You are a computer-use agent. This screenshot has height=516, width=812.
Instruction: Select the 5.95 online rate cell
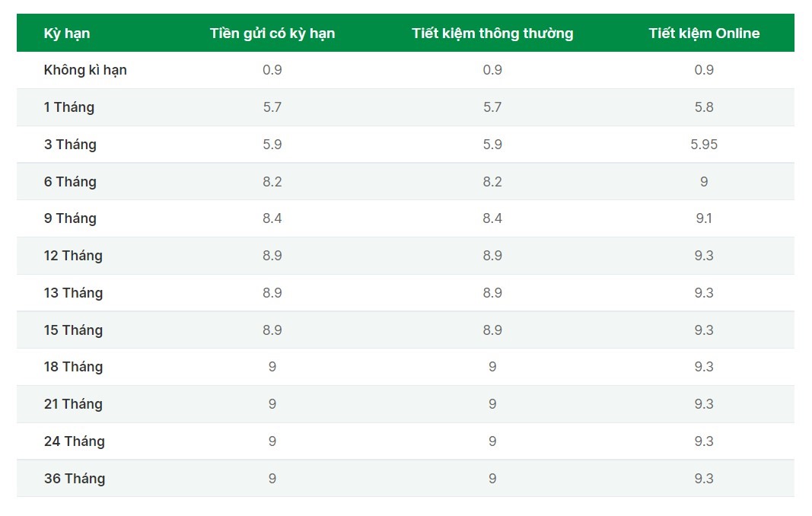coord(704,145)
